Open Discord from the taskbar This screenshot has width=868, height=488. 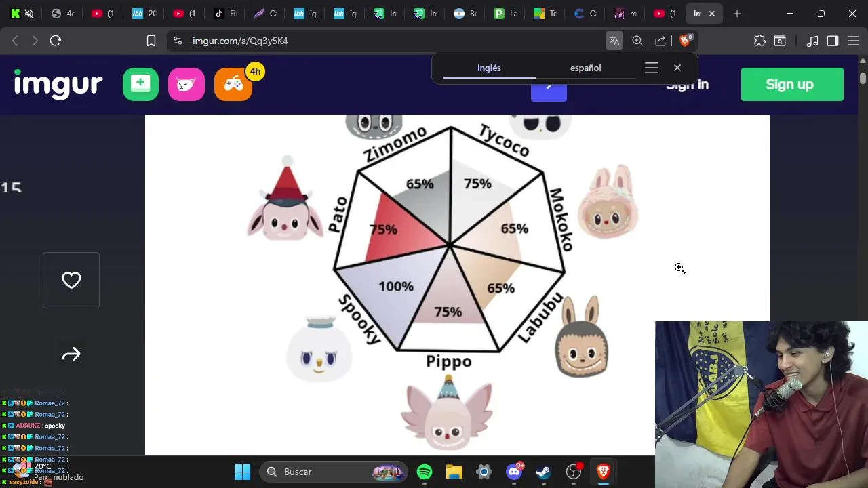(x=514, y=472)
